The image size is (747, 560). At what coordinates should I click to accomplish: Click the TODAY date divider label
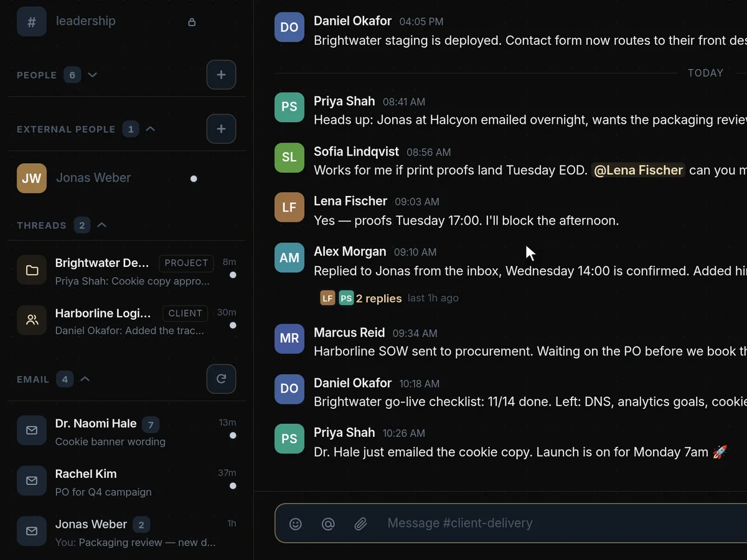coord(705,73)
